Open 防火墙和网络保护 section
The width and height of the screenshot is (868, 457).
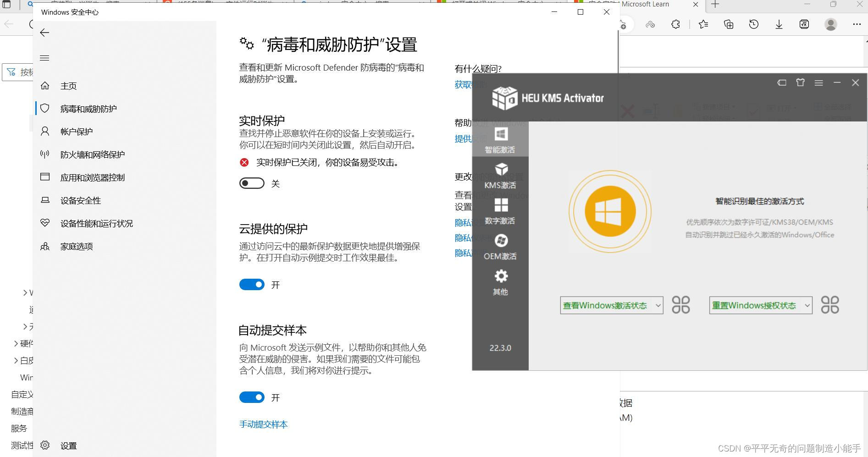[93, 154]
